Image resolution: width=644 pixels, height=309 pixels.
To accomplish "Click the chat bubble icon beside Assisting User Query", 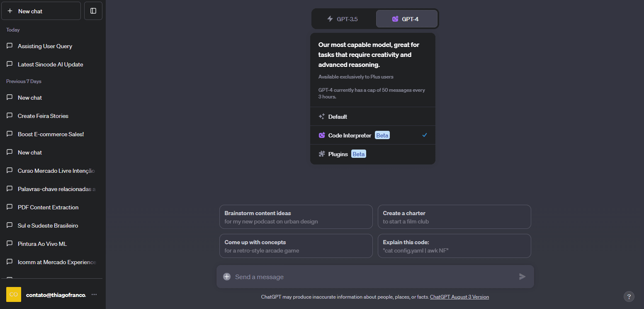I will 10,46.
